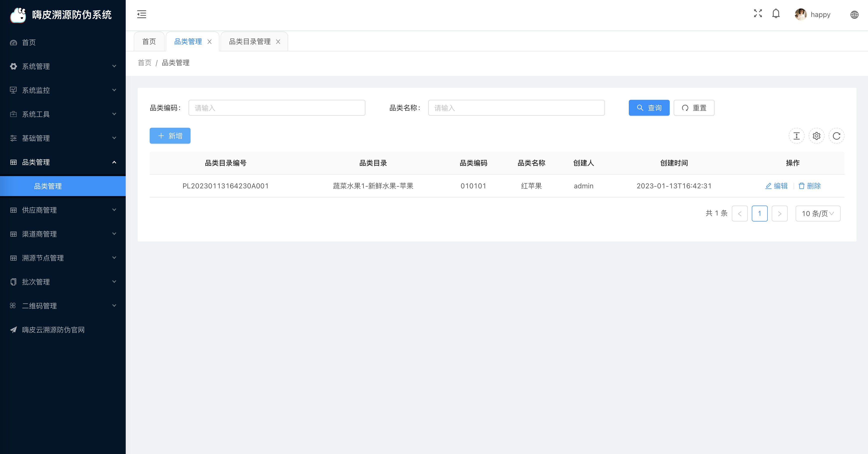Click the 红苹果 name cell
The image size is (868, 454).
[531, 186]
